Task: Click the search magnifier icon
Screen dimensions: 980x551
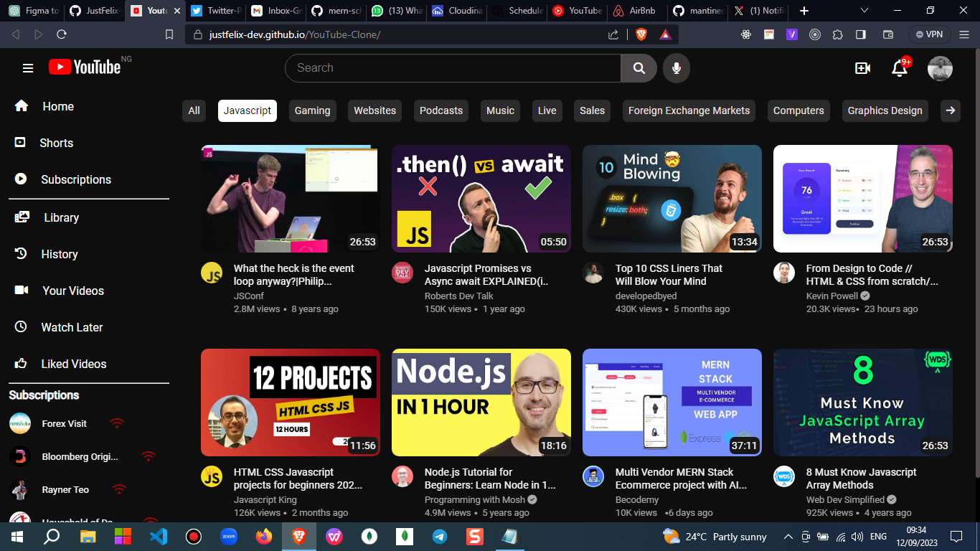Action: click(638, 67)
